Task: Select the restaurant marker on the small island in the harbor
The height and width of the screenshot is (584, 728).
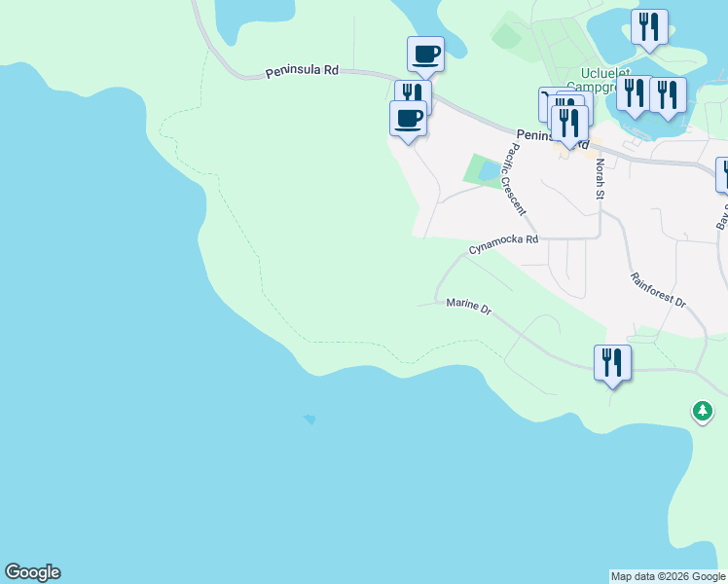Action: pos(649,27)
